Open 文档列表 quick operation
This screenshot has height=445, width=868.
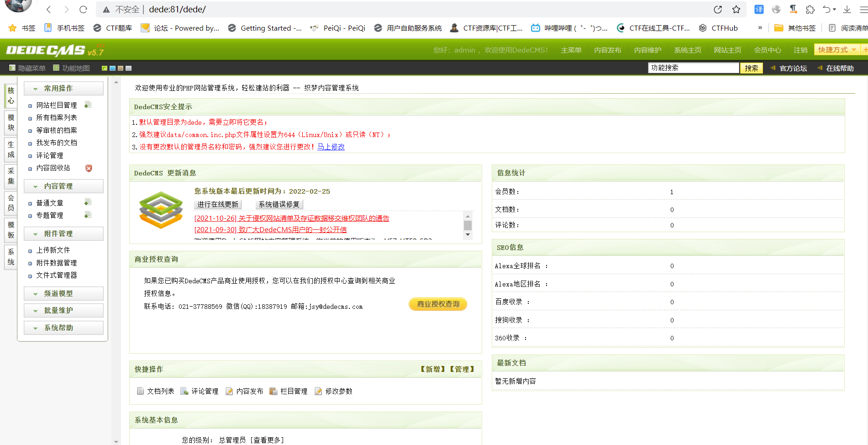pyautogui.click(x=156, y=391)
